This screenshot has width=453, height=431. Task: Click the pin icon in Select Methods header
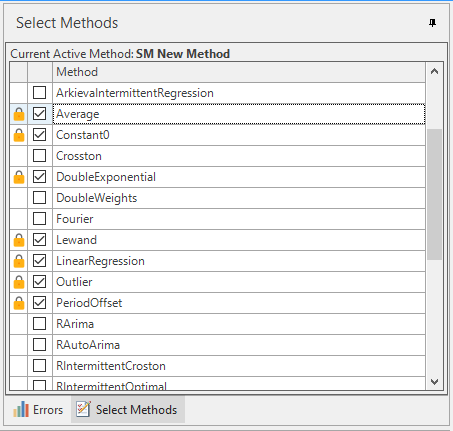[432, 23]
